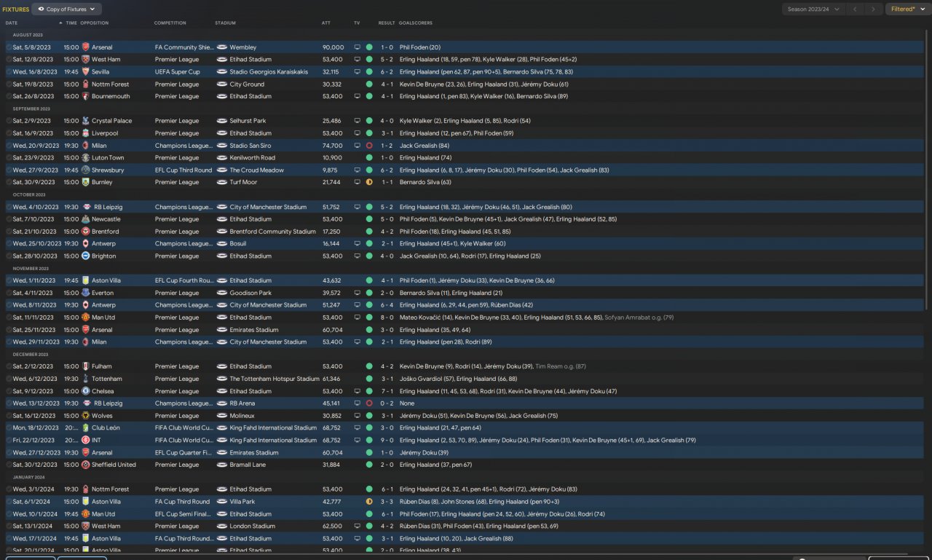Click the stadium icon beside Wembley
932x560 pixels.
pos(222,47)
